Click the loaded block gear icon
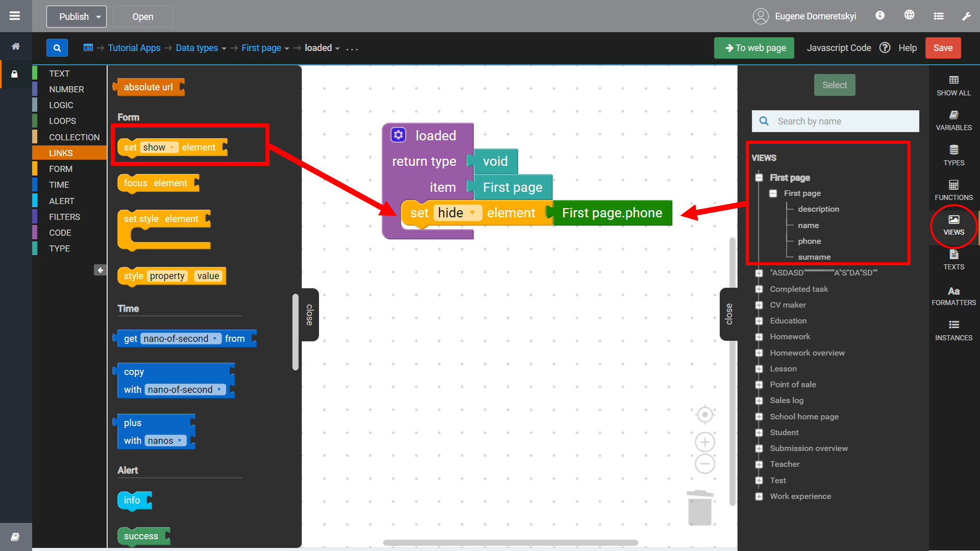Viewport: 980px width, 551px height. [399, 135]
